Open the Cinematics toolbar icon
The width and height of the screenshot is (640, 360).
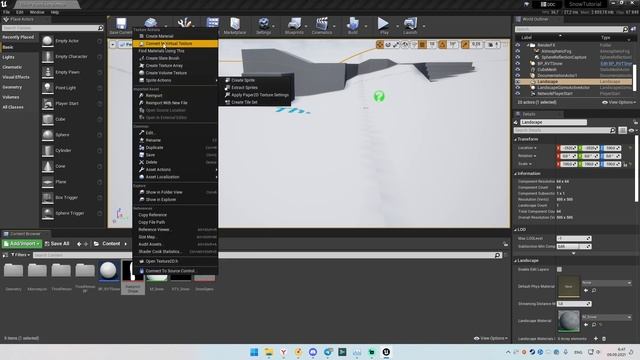point(322,24)
